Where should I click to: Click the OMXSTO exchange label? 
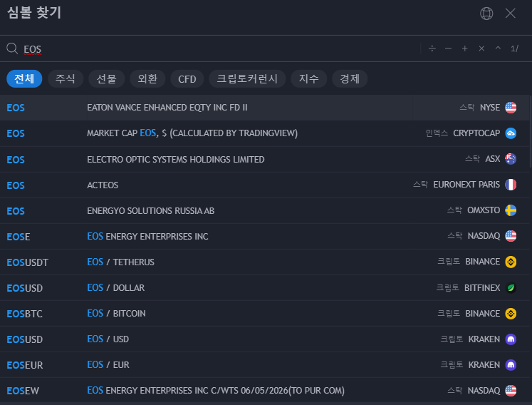pos(484,210)
